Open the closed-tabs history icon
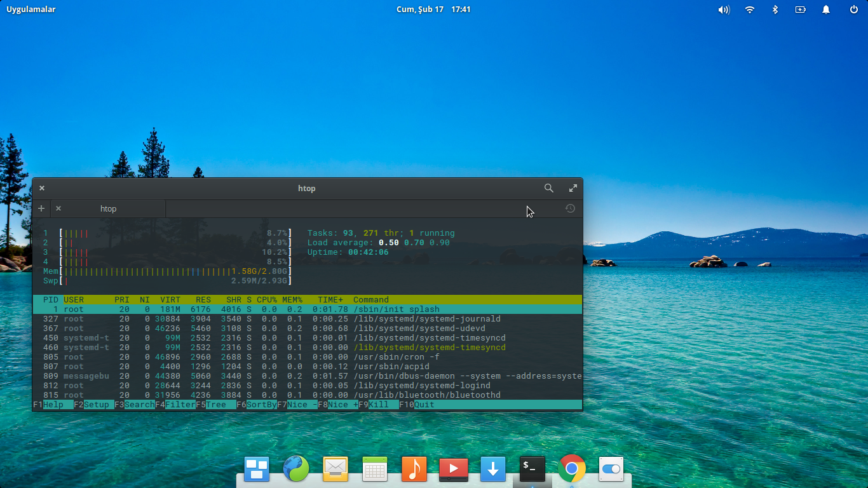Image resolution: width=868 pixels, height=488 pixels. point(570,208)
